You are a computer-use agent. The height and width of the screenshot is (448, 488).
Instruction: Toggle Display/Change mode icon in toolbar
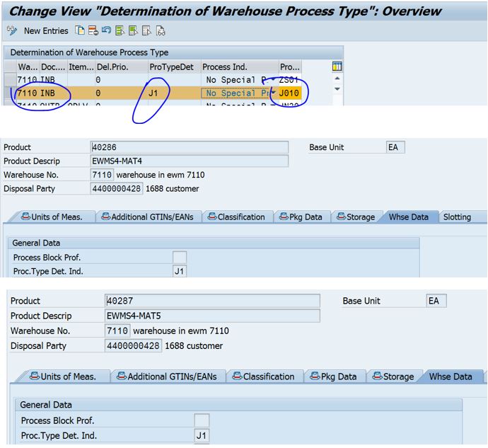11,31
